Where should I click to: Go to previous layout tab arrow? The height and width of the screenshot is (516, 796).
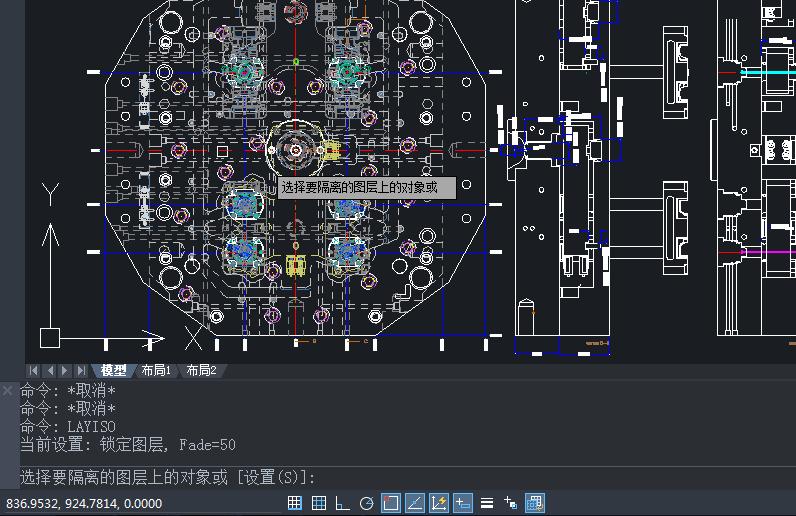[x=50, y=371]
